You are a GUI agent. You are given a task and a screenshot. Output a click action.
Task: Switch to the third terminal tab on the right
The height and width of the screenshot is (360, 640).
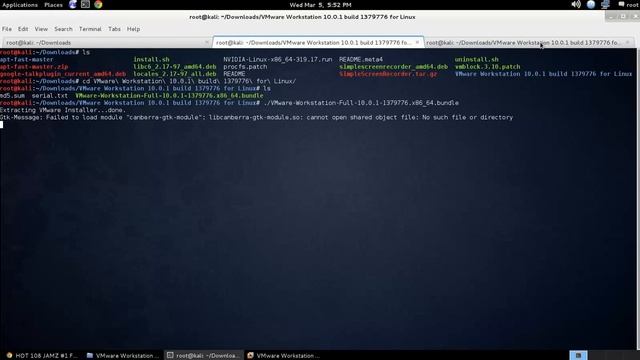click(x=529, y=42)
